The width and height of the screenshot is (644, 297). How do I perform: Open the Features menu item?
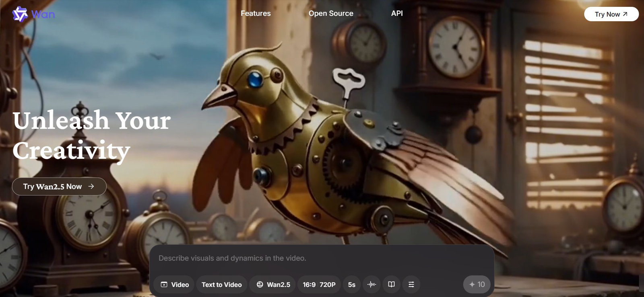256,13
